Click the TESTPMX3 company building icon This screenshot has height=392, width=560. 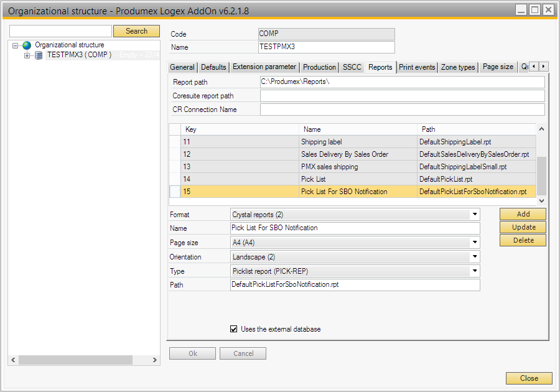(39, 55)
